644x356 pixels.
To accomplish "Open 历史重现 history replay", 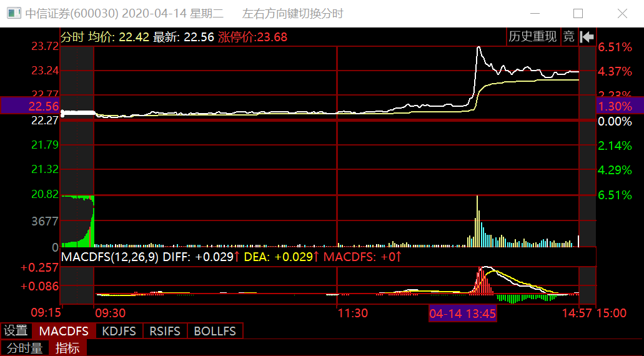I will (532, 37).
